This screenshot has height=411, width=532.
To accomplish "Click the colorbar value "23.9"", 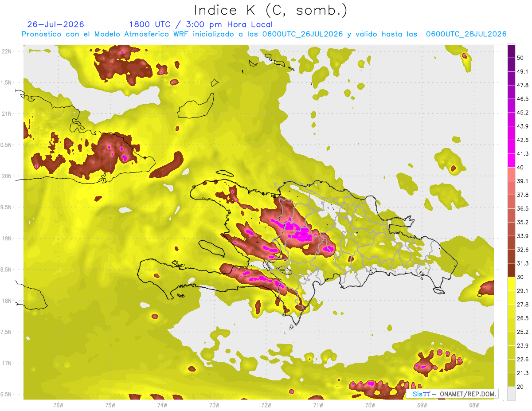I will click(523, 346).
